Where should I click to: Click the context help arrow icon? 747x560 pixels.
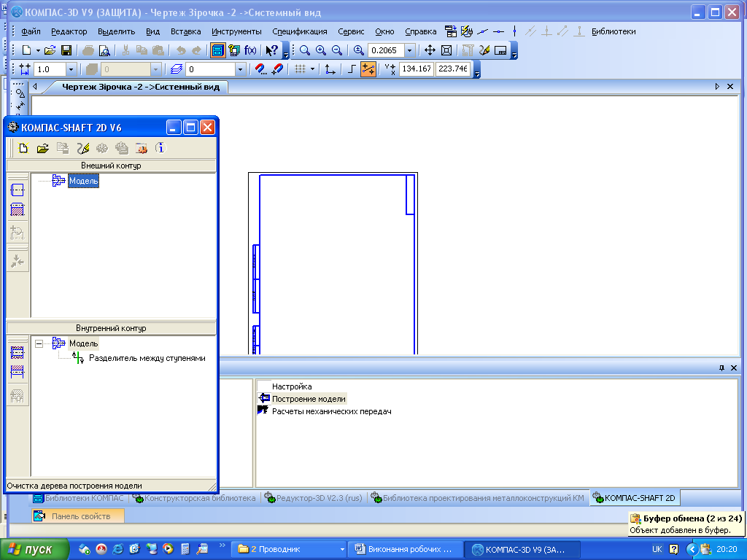point(271,50)
